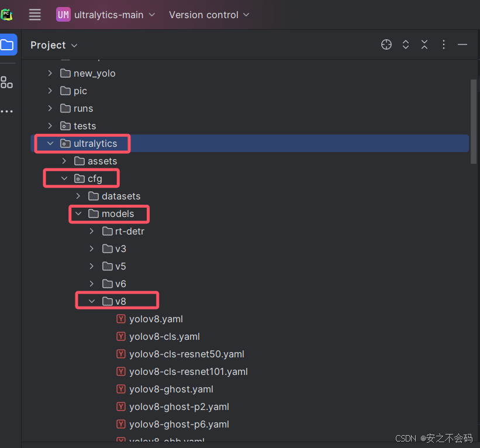Select yolov8-ghost-p2.yaml file
Screen dimensions: 480x448
[x=179, y=406]
